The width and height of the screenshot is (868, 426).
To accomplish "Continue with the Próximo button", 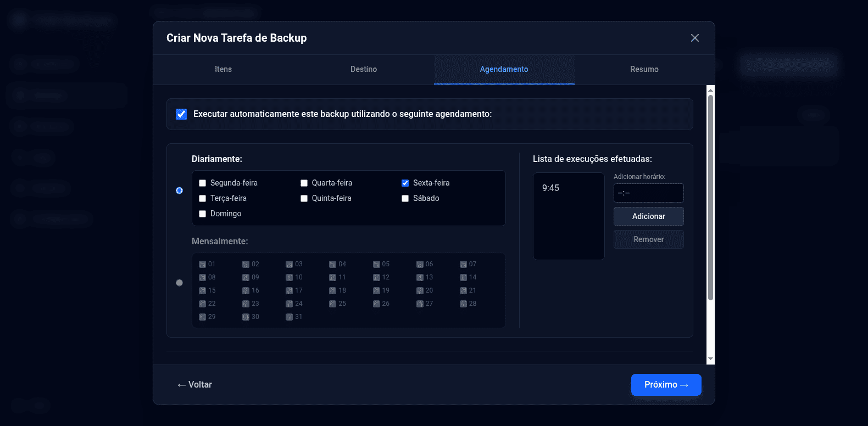I will tap(666, 385).
